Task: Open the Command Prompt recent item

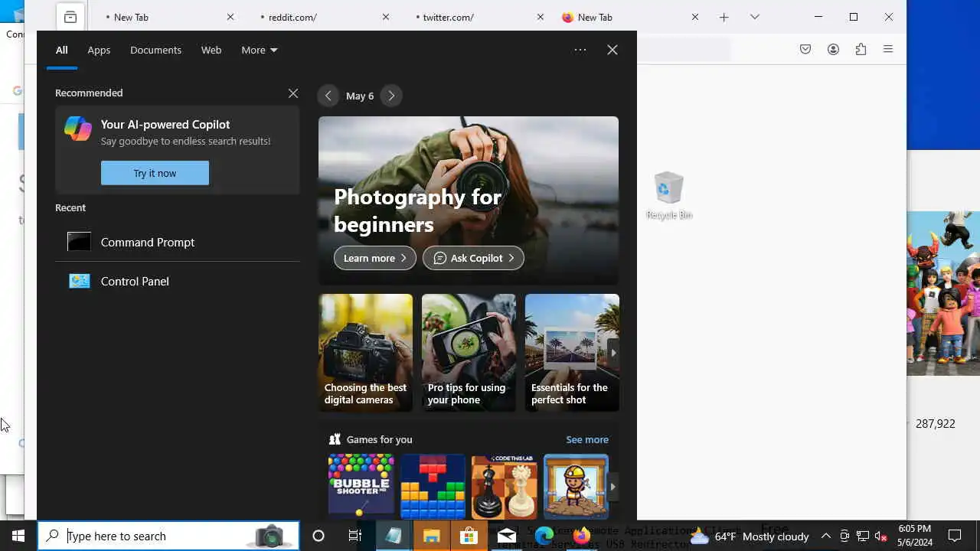Action: [177, 242]
